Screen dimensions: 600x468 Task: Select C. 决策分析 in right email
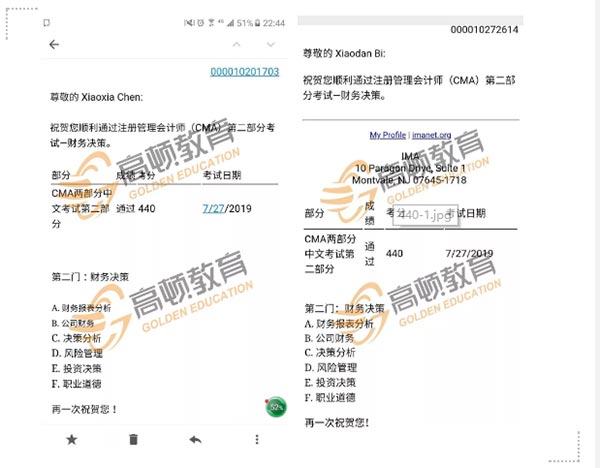330,352
